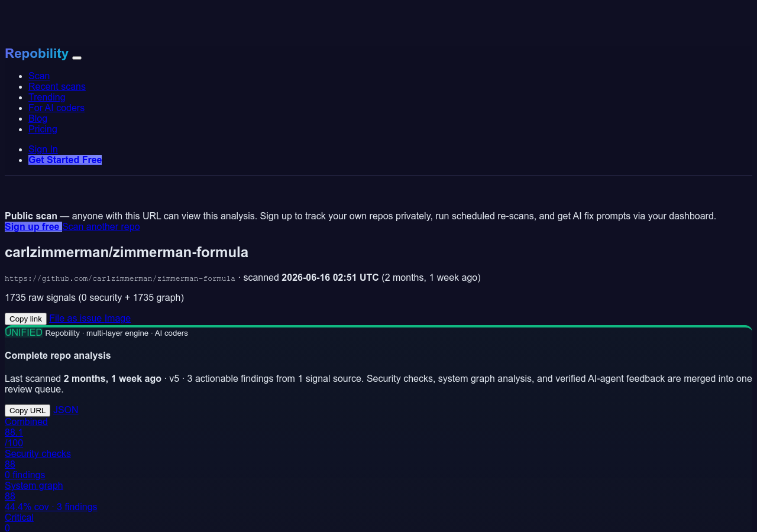Visit the For AI coders page

tap(56, 108)
